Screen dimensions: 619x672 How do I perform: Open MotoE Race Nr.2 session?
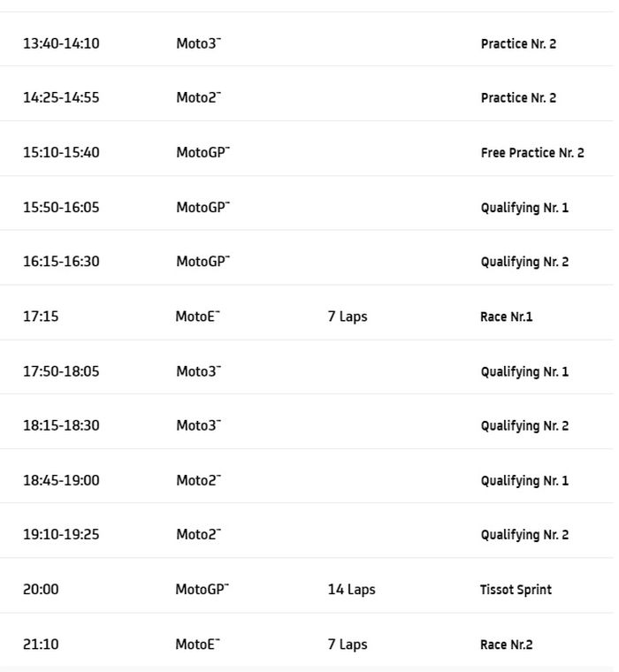[506, 645]
